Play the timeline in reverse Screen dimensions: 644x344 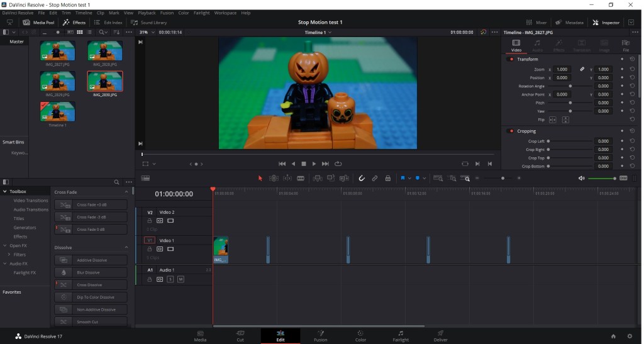coord(293,164)
